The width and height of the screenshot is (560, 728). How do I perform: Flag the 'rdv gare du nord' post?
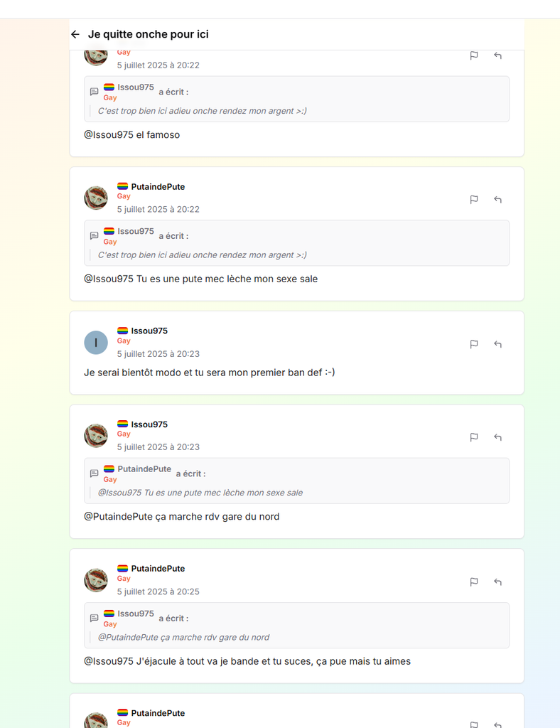[474, 437]
